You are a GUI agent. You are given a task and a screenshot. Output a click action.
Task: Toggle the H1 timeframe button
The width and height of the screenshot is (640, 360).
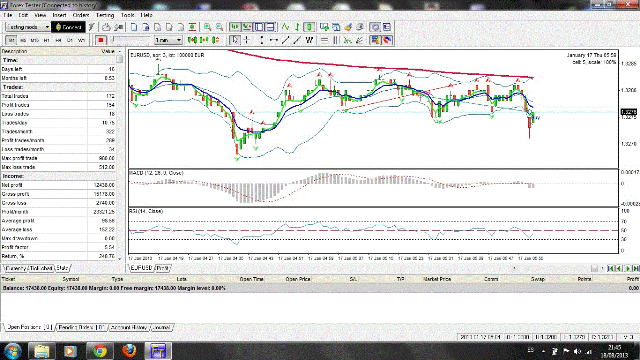[46, 40]
